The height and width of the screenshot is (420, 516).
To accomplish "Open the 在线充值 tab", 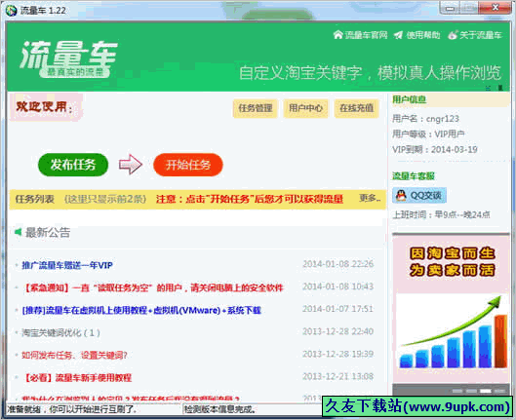I will point(356,108).
